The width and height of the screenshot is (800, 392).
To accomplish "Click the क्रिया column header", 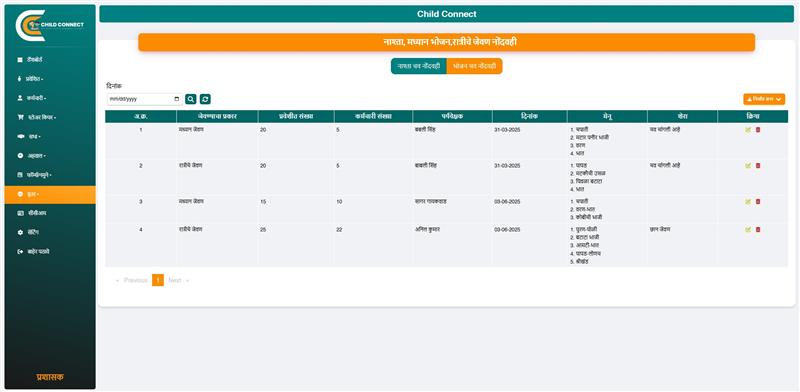I will (753, 116).
